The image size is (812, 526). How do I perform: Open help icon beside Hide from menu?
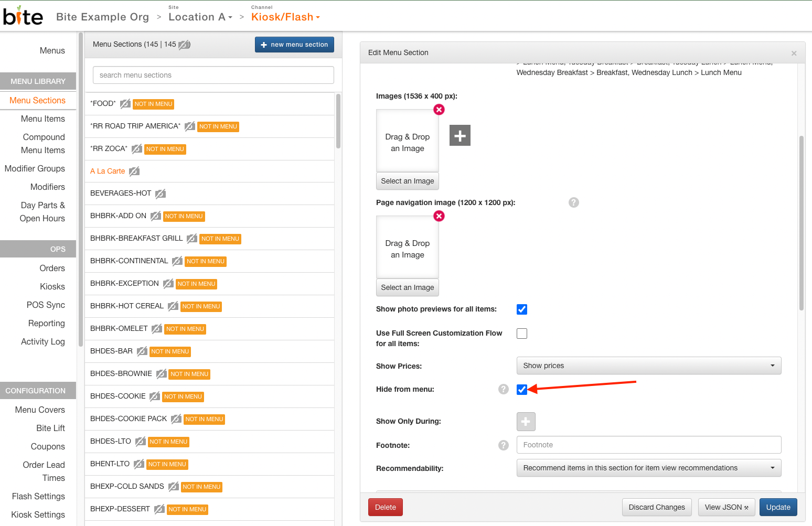pos(504,389)
